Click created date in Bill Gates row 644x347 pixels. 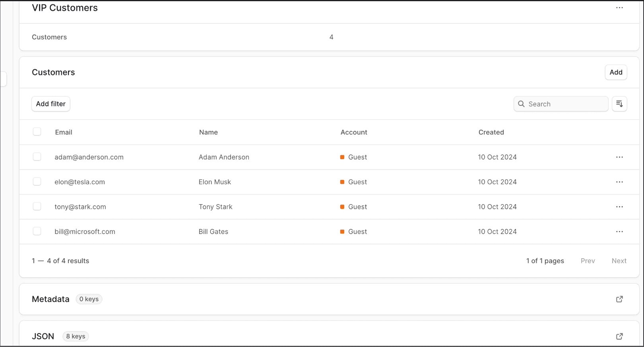[497, 232]
